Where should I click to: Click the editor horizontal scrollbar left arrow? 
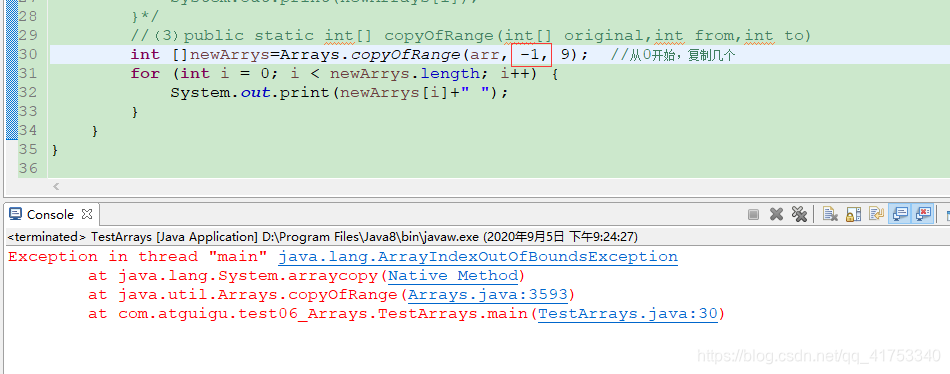(56, 187)
